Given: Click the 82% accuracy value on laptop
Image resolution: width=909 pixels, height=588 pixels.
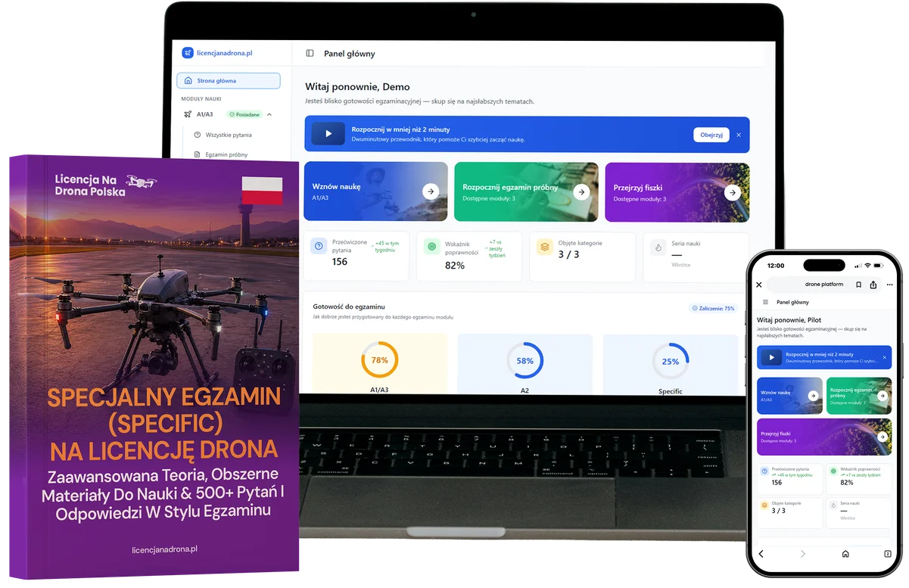Looking at the screenshot, I should point(455,266).
